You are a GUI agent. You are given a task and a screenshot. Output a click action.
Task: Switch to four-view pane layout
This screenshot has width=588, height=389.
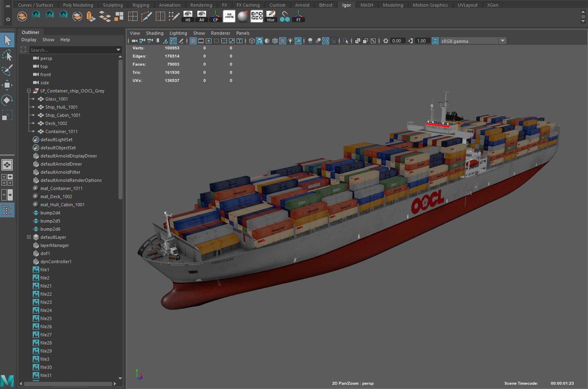(7, 180)
